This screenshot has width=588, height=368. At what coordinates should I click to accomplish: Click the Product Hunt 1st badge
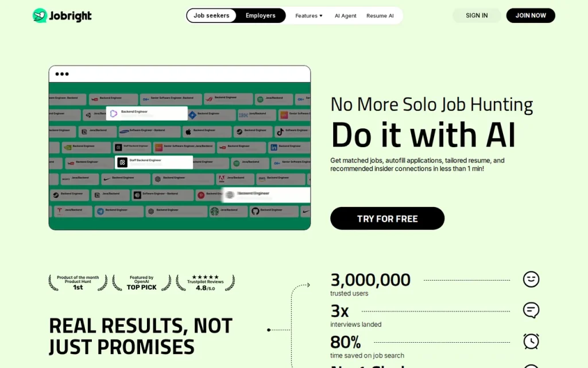pyautogui.click(x=78, y=282)
